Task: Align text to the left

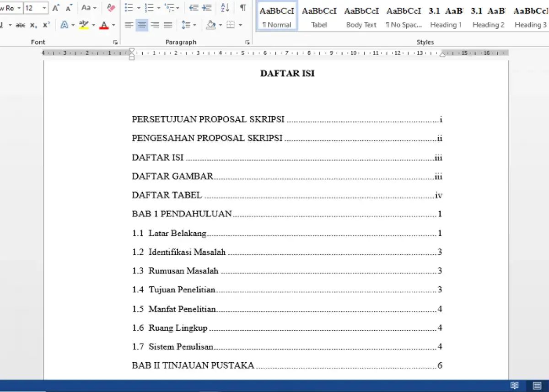Action: [x=129, y=25]
